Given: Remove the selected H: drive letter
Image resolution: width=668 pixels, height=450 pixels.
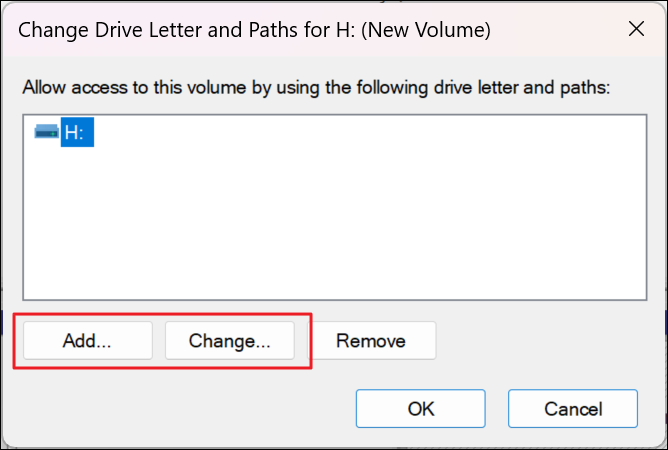Looking at the screenshot, I should [371, 341].
